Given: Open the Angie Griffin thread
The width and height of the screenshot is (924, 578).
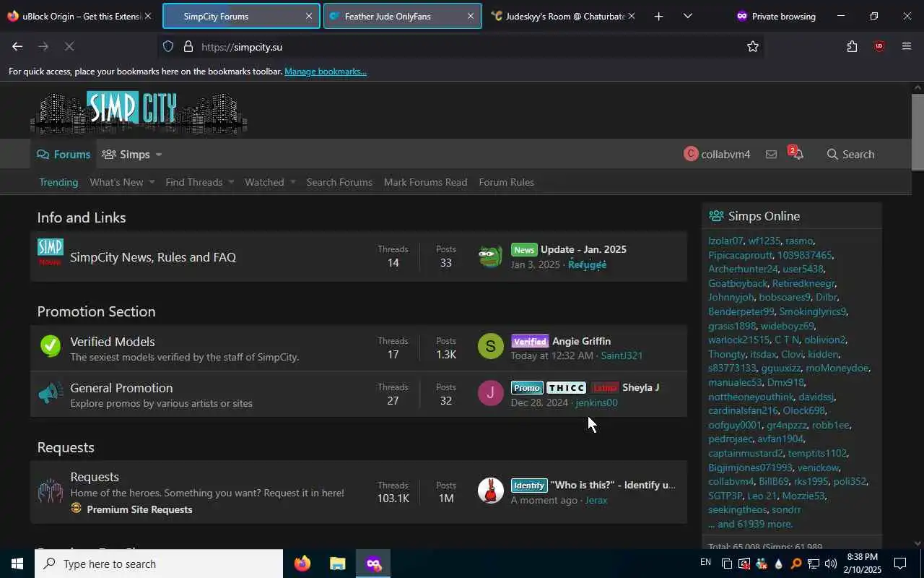Looking at the screenshot, I should (x=581, y=341).
